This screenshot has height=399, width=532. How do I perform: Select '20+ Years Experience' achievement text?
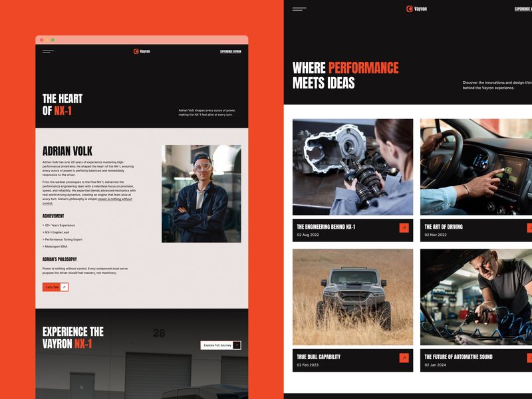coord(59,225)
